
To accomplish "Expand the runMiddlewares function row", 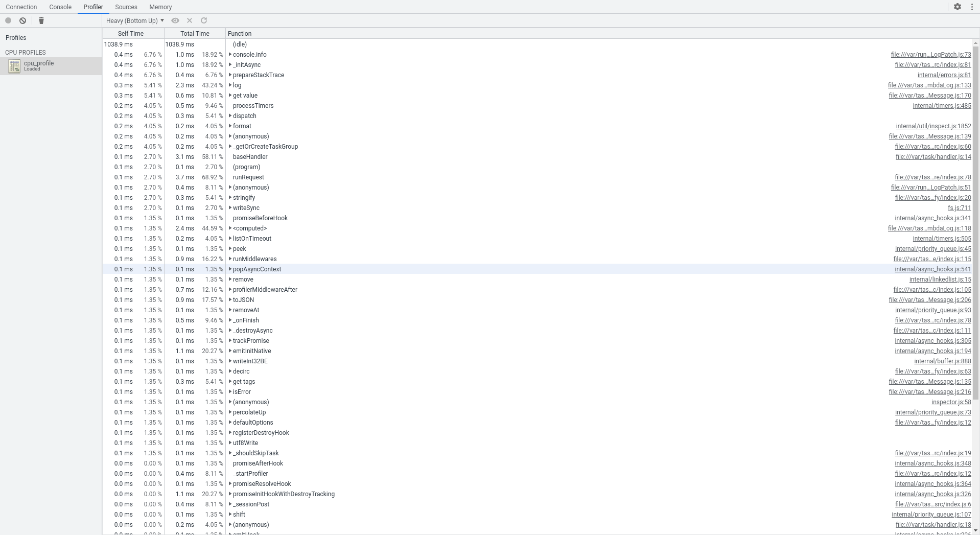I will tap(230, 259).
